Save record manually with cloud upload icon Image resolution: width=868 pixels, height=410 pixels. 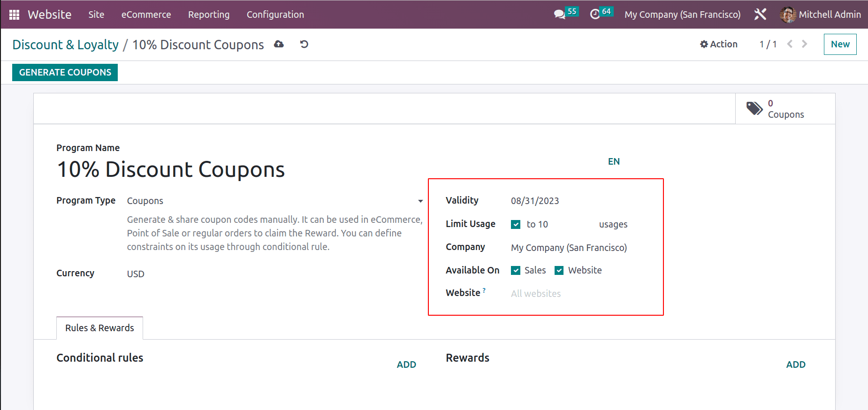point(279,44)
